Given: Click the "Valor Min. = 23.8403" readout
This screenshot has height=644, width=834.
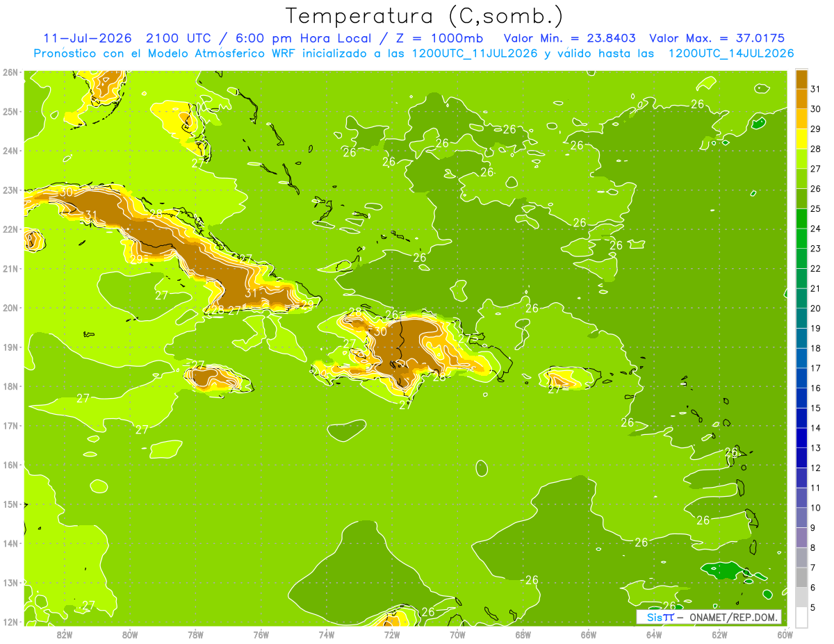Looking at the screenshot, I should point(571,38).
